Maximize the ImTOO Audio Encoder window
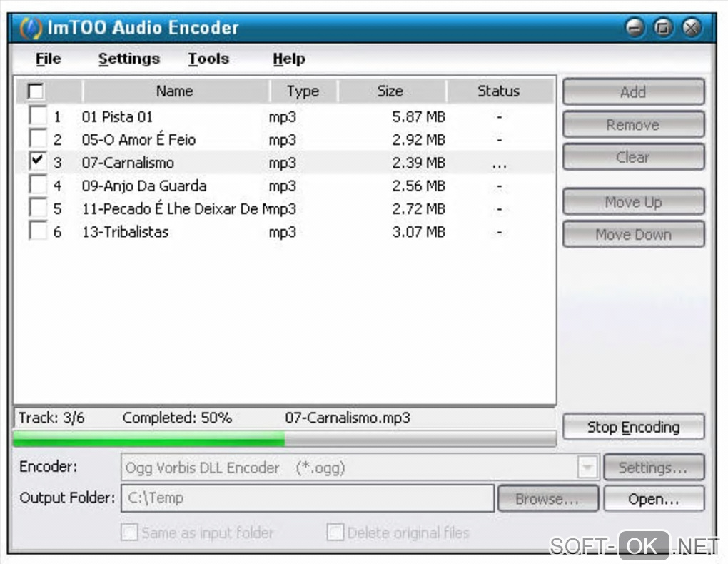Screen dimensions: 728x564 (663, 27)
